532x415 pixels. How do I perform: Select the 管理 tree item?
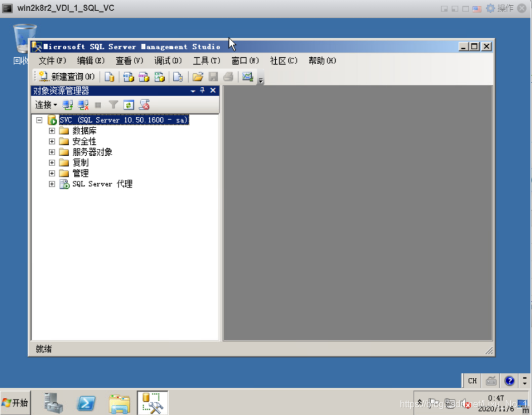pyautogui.click(x=81, y=173)
